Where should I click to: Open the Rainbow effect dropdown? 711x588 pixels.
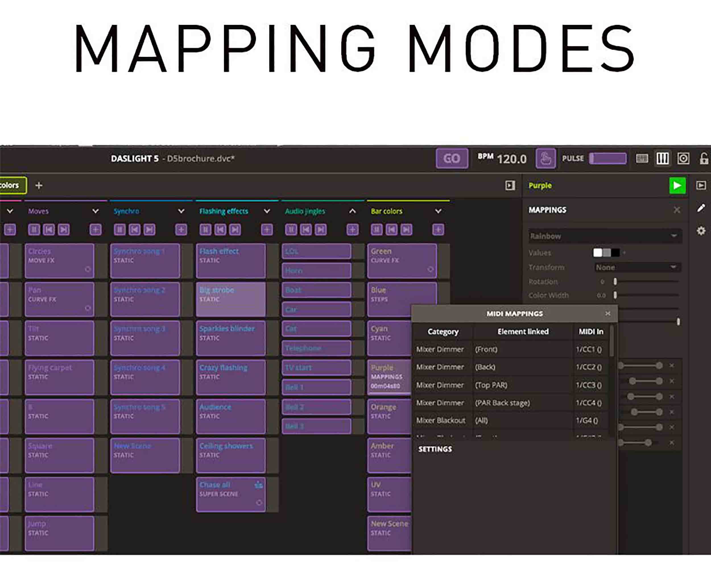pyautogui.click(x=605, y=236)
